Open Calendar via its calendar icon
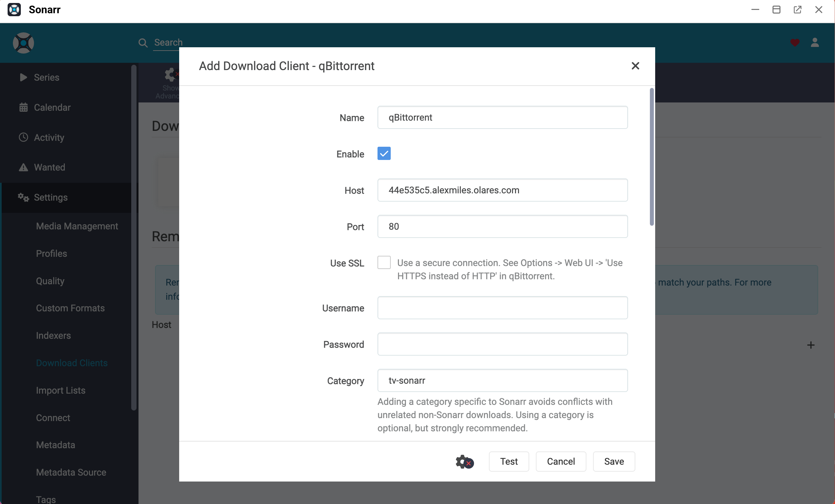The image size is (835, 504). (x=23, y=107)
